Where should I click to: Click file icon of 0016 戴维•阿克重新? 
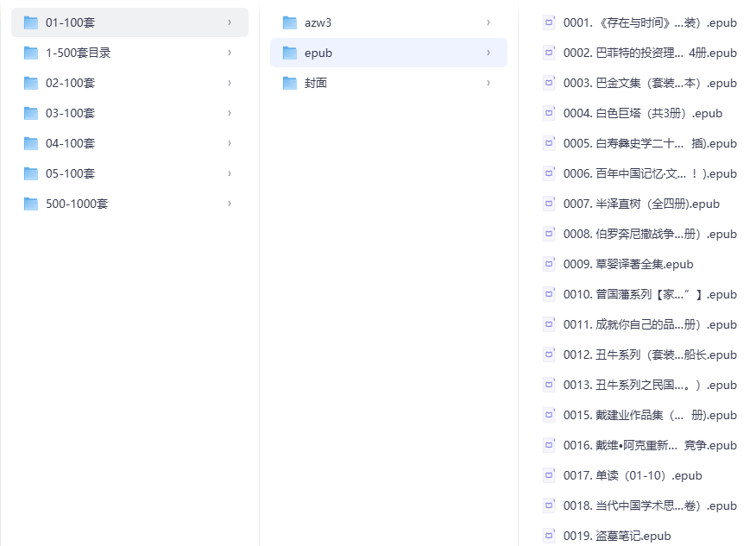coord(549,445)
